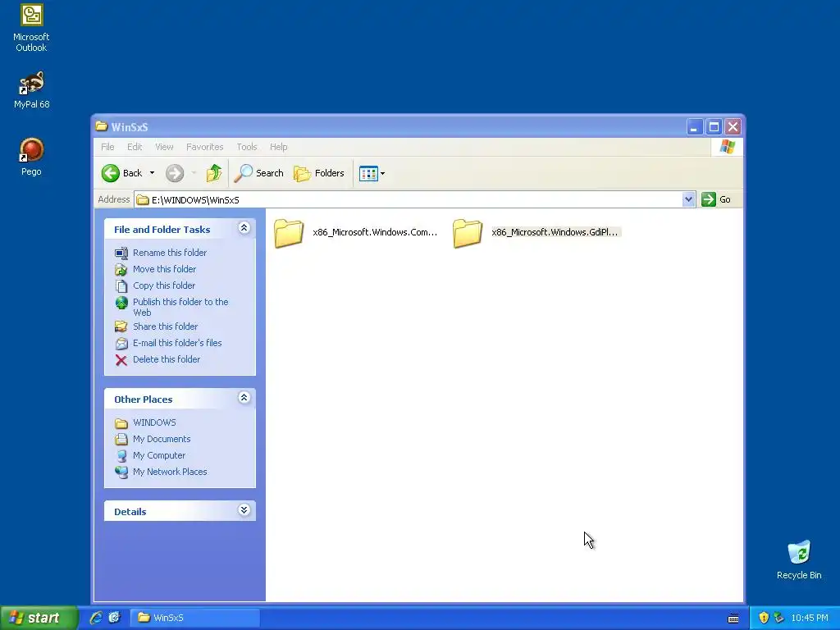Viewport: 840px width, 630px height.
Task: Select the Pego desktop shortcut
Action: click(x=31, y=157)
